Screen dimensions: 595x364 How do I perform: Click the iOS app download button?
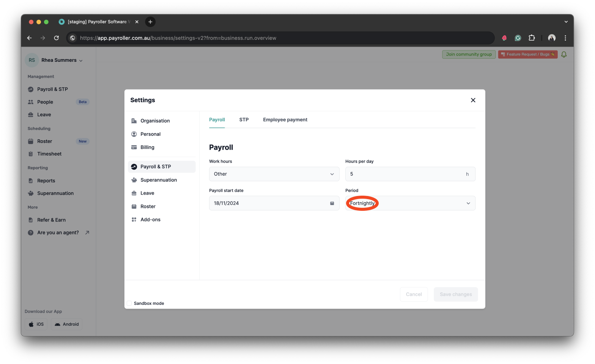(x=36, y=325)
